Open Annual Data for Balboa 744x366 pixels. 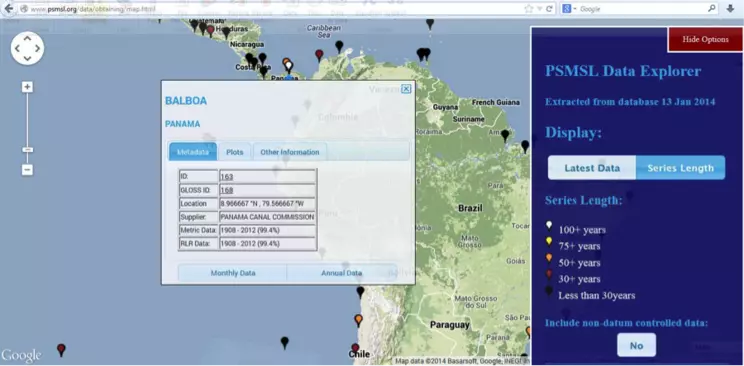pyautogui.click(x=342, y=273)
